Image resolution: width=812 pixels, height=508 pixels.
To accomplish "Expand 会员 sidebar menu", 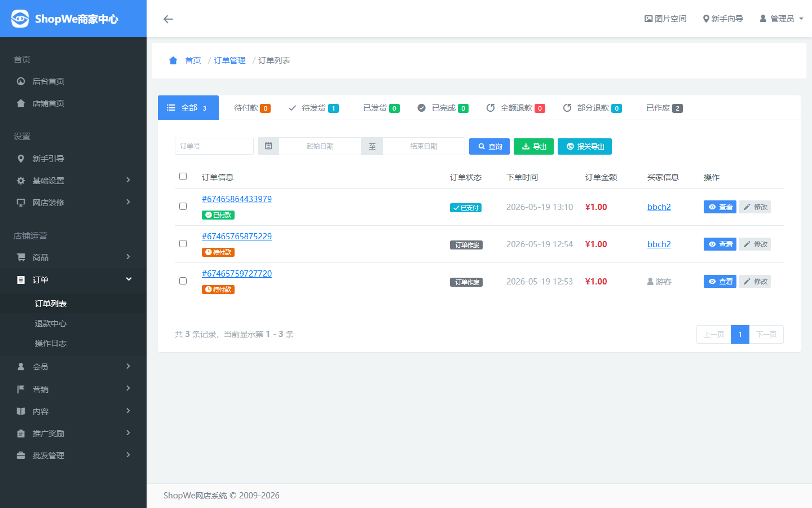I will (x=73, y=367).
